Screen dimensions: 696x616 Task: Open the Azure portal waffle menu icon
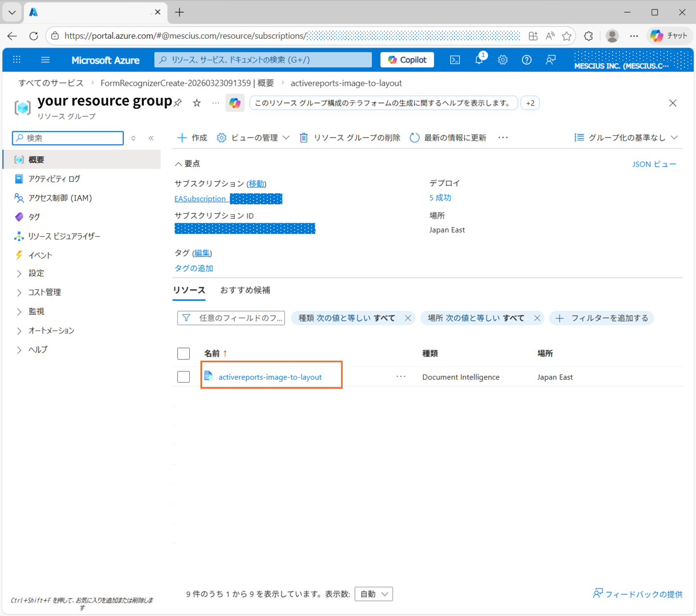(x=16, y=60)
